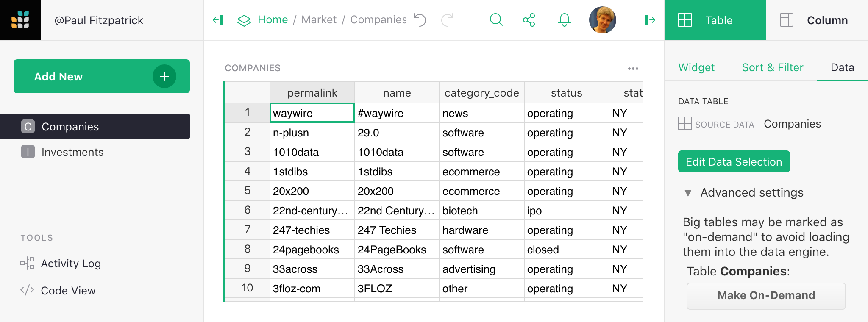The width and height of the screenshot is (868, 322).
Task: Click the undo arrow icon
Action: click(420, 20)
